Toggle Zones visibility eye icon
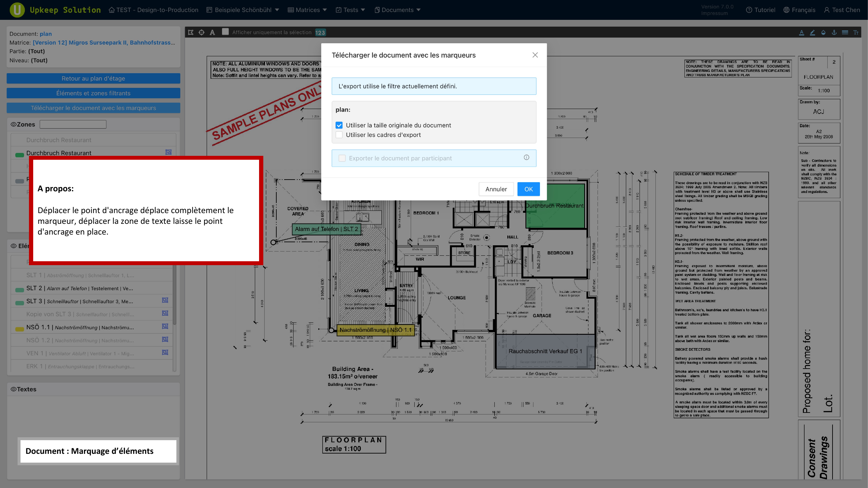Viewport: 868px width, 488px height. click(13, 124)
